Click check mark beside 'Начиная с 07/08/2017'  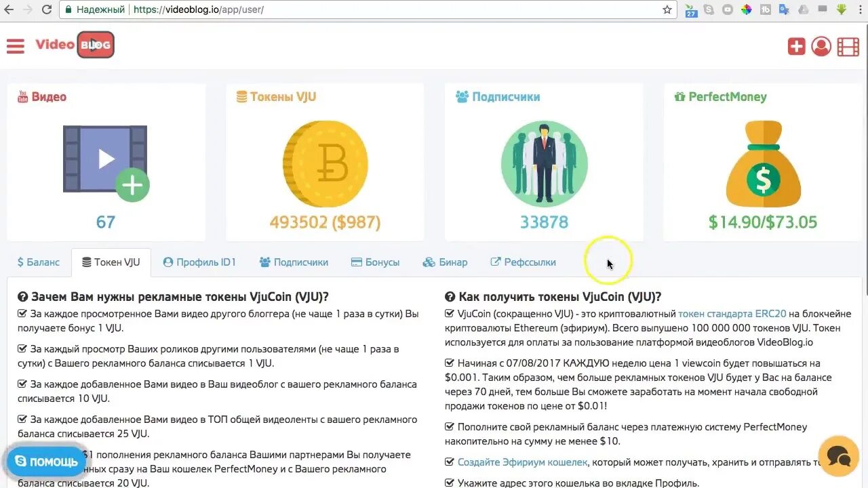(450, 363)
